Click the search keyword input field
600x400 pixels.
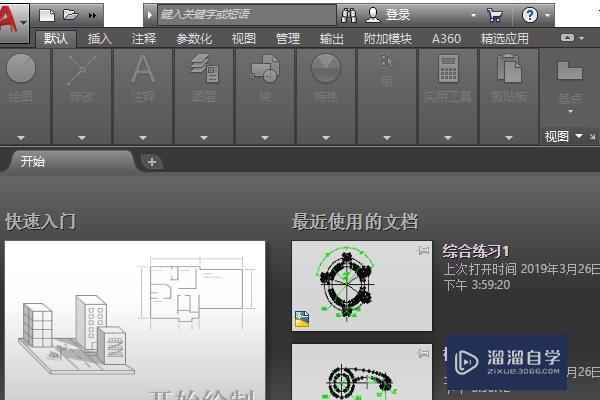(x=247, y=15)
